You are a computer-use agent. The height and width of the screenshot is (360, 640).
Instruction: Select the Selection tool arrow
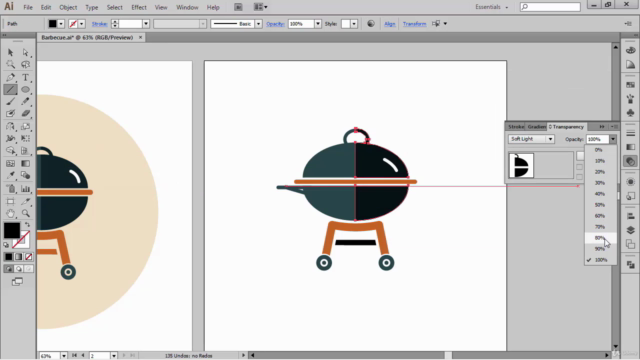tap(11, 53)
